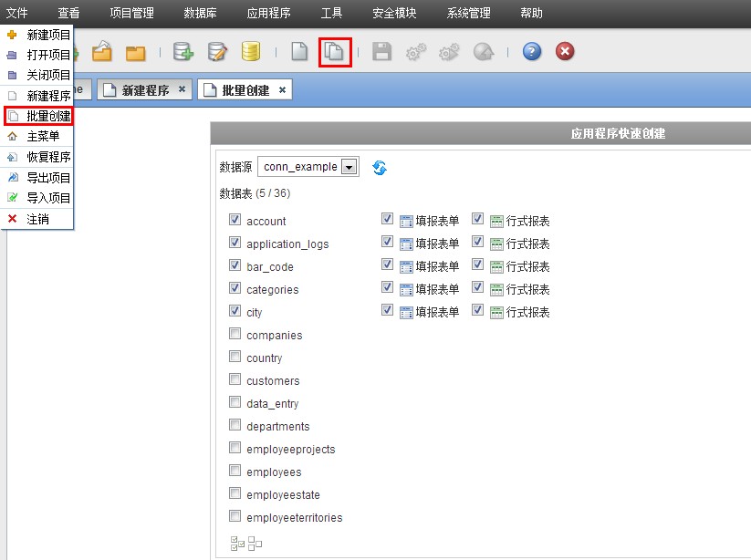
Task: Select 导出项目 in the file menu
Action: [x=44, y=177]
